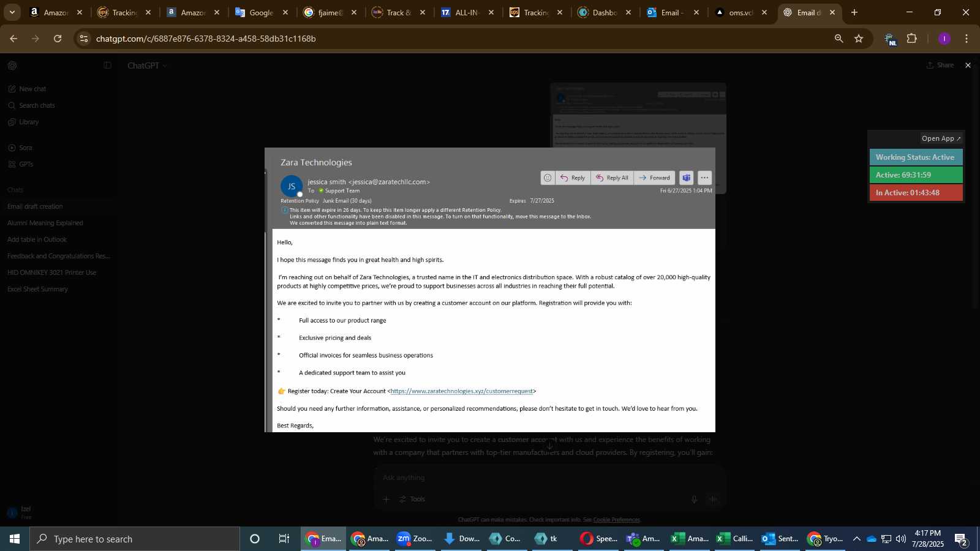Open the tab search dropdown arrow
Image resolution: width=980 pixels, height=551 pixels.
click(12, 12)
